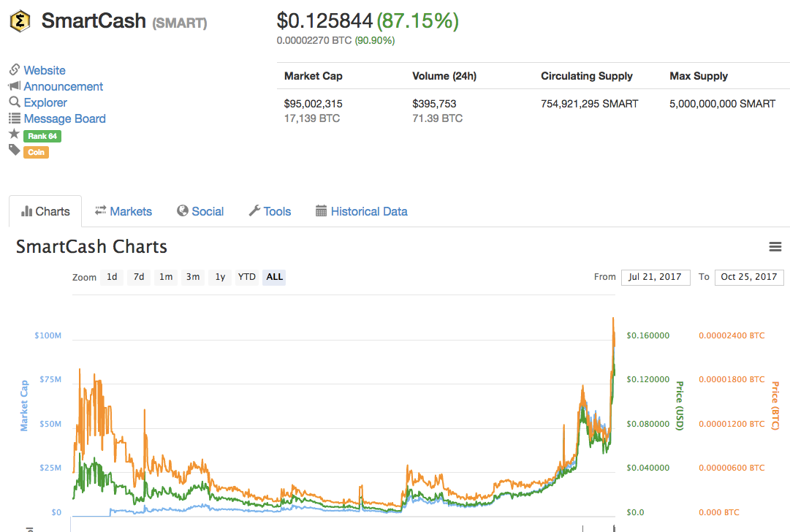790x532 pixels.
Task: Click the Max Supply column header
Action: (699, 76)
